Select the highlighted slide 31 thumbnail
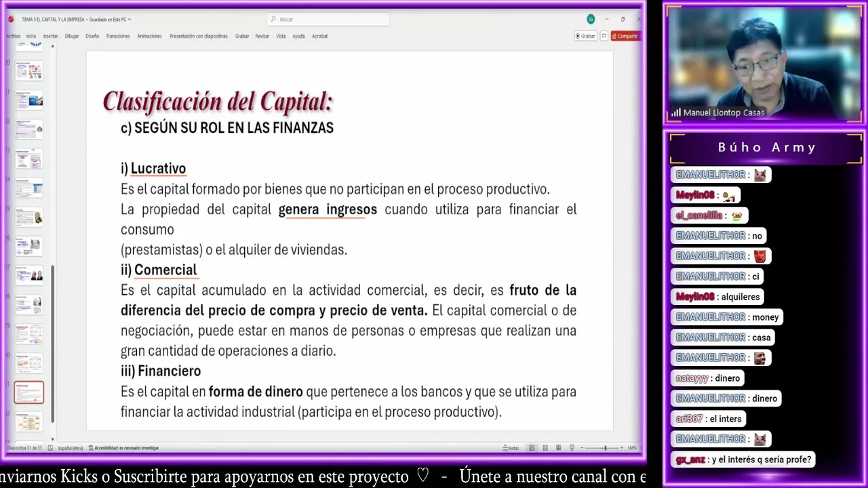The height and width of the screenshot is (488, 868). click(29, 392)
